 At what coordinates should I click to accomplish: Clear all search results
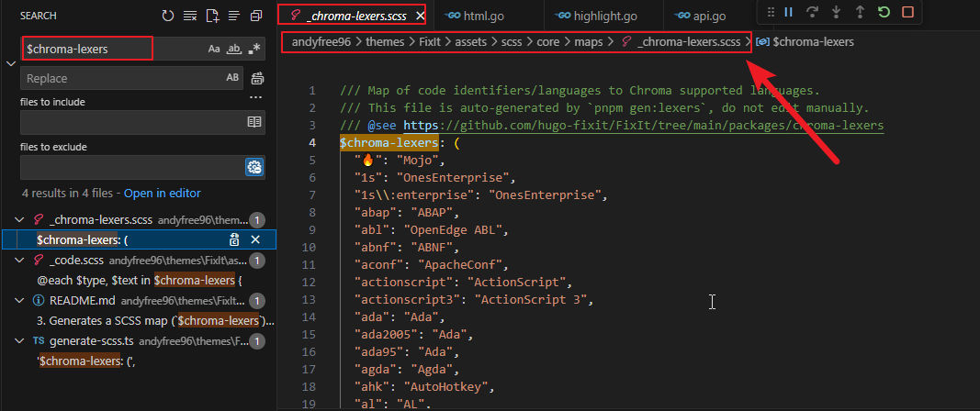[x=190, y=17]
